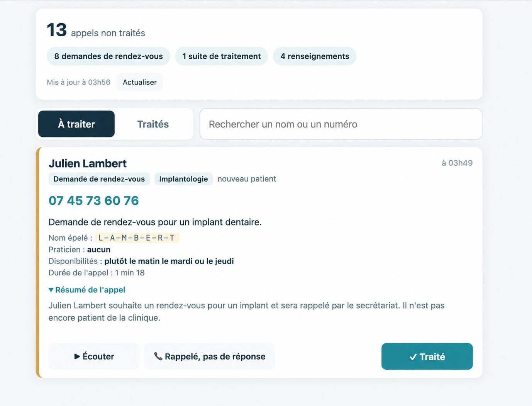Viewport: 532px width, 406px height.
Task: Click the phone icon on Rappelé button
Action: 158,356
